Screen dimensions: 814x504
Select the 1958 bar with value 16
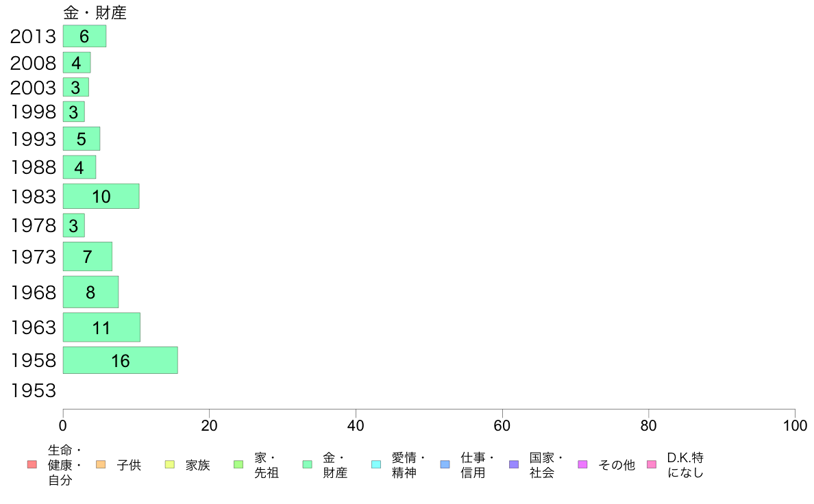[x=121, y=360]
